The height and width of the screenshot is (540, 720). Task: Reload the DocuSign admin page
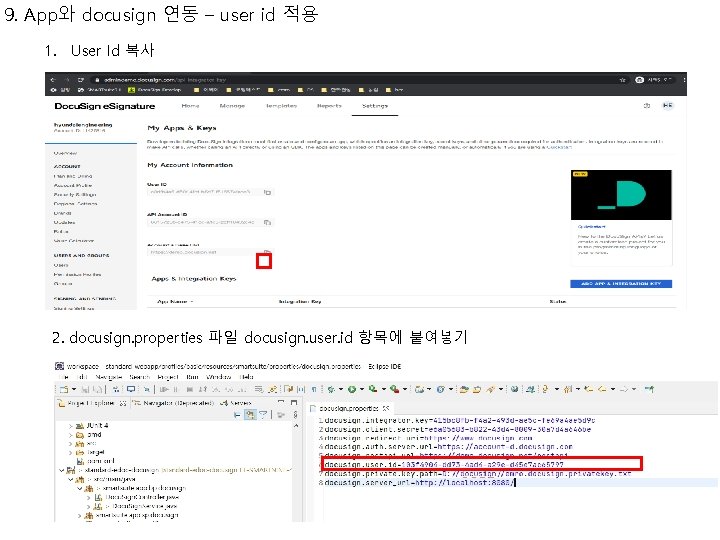coord(81,79)
